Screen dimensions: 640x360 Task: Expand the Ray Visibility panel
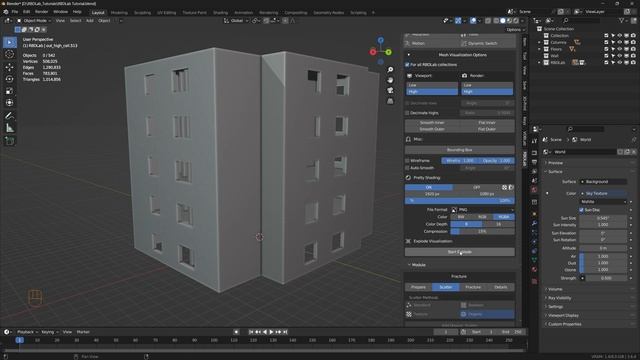(559, 298)
